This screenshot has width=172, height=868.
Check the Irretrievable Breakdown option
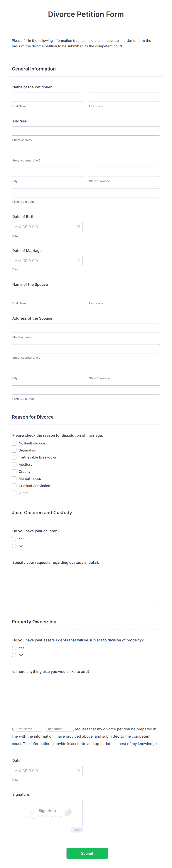[x=14, y=457]
